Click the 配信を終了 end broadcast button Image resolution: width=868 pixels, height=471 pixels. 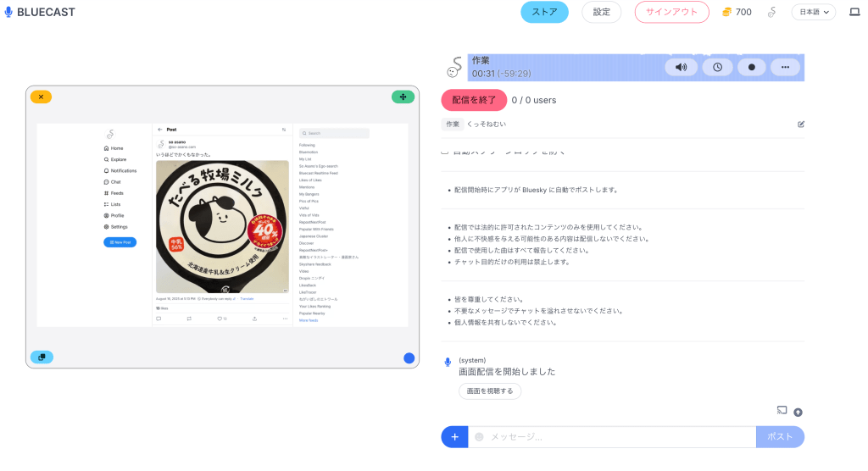click(x=473, y=100)
